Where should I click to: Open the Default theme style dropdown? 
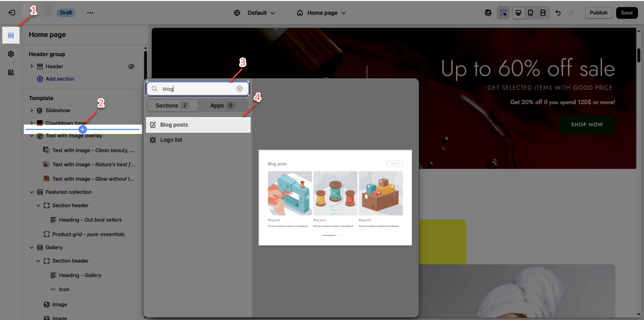[255, 13]
